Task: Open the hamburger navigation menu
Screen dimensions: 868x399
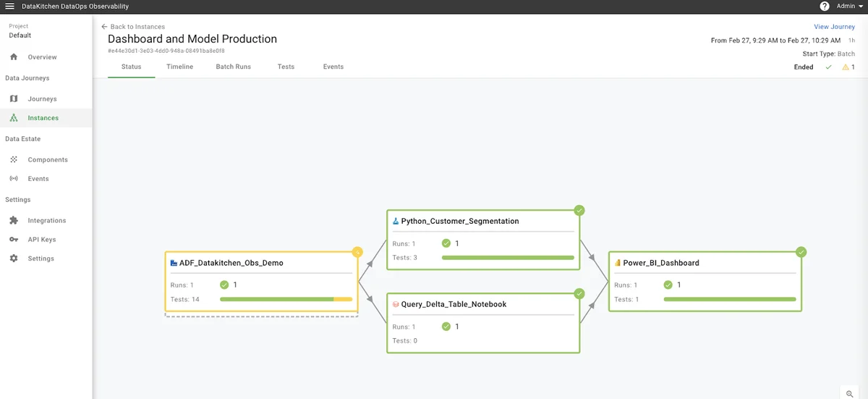Action: click(x=9, y=7)
